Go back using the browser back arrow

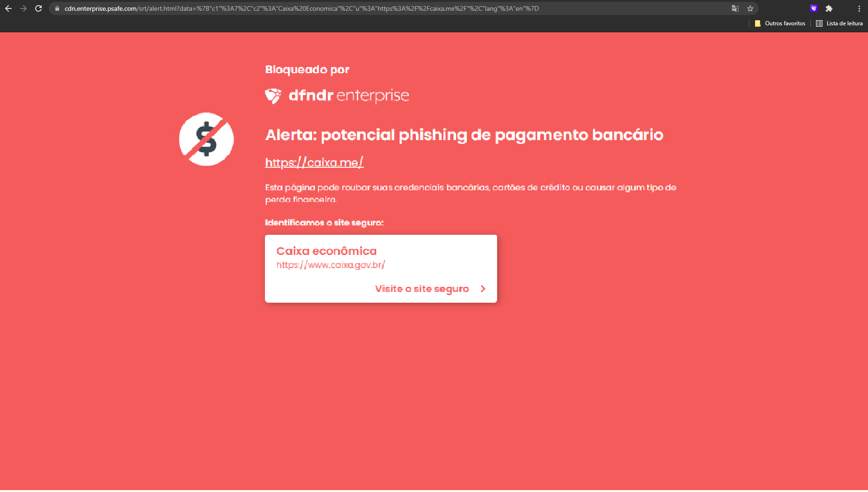pyautogui.click(x=8, y=8)
